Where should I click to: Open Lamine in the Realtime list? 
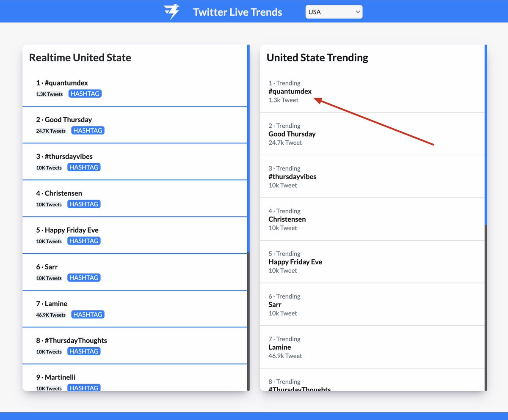(x=56, y=304)
